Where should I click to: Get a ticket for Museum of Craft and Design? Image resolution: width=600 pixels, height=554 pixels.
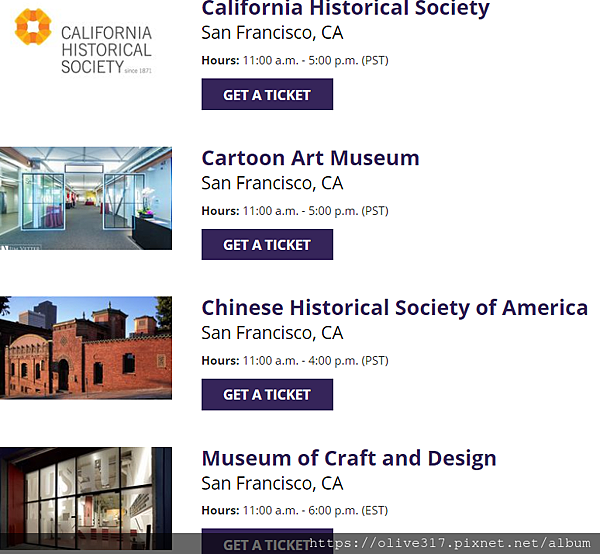(267, 541)
